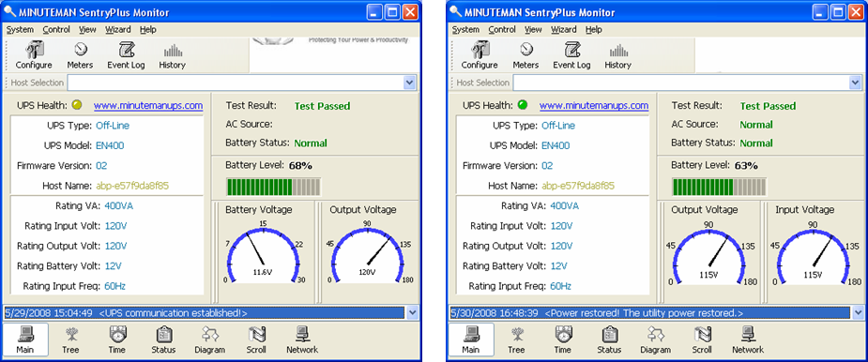Expand the event message dropdown in right window
This screenshot has height=362, width=868.
858,312
